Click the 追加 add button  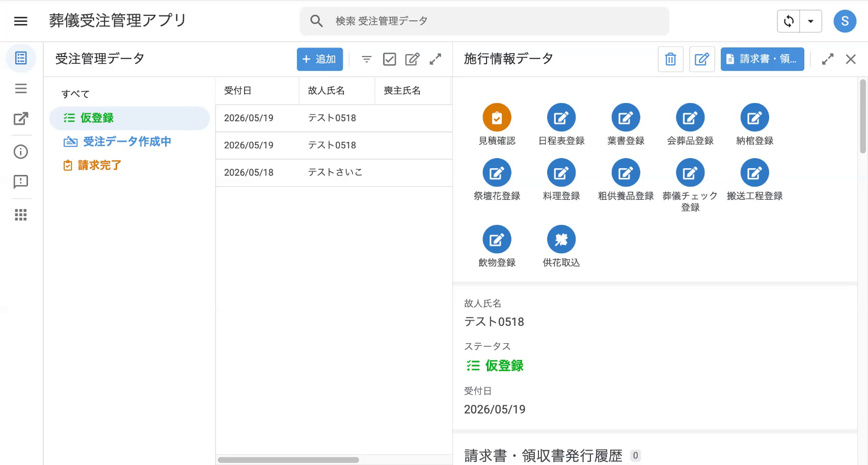coord(319,59)
